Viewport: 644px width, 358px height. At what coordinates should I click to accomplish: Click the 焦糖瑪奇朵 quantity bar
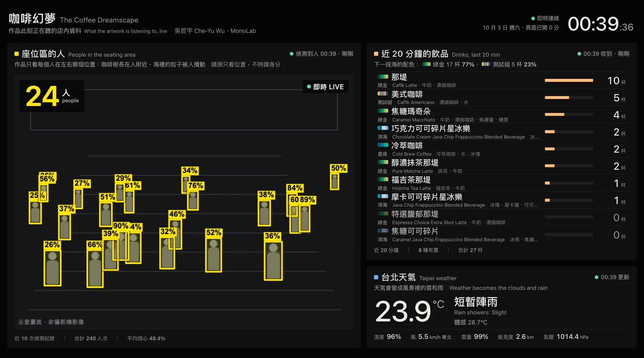(x=569, y=115)
